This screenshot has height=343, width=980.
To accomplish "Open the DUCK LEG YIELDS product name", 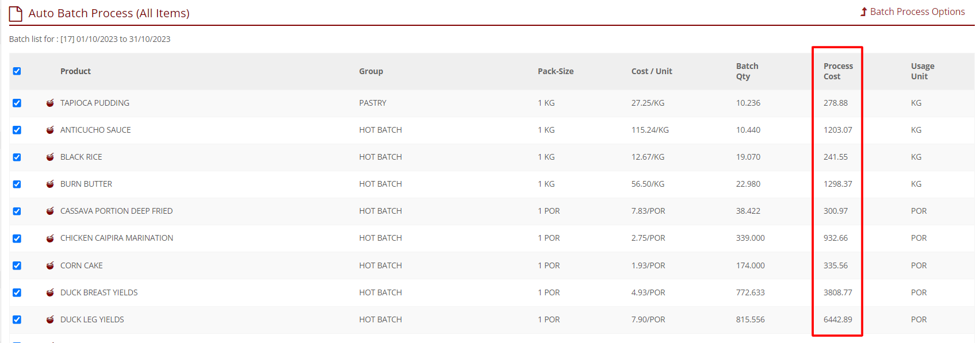I will point(92,319).
